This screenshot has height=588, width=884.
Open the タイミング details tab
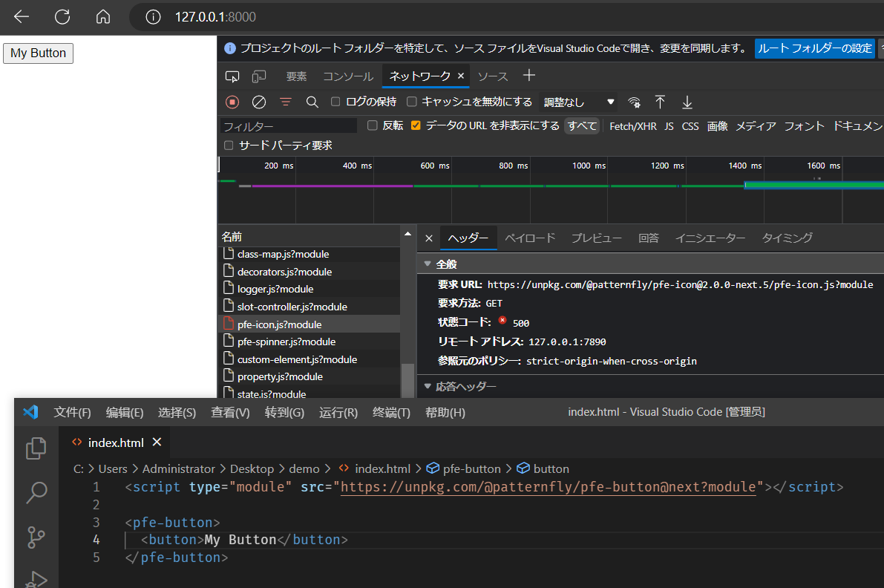coord(787,238)
